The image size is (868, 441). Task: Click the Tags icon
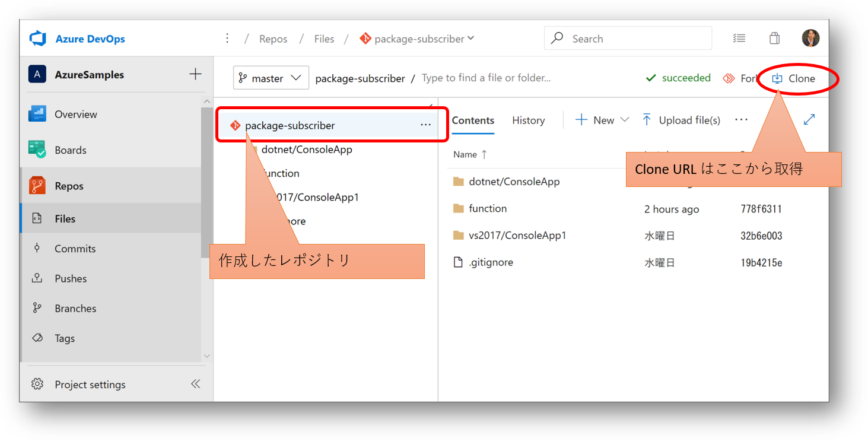37,338
